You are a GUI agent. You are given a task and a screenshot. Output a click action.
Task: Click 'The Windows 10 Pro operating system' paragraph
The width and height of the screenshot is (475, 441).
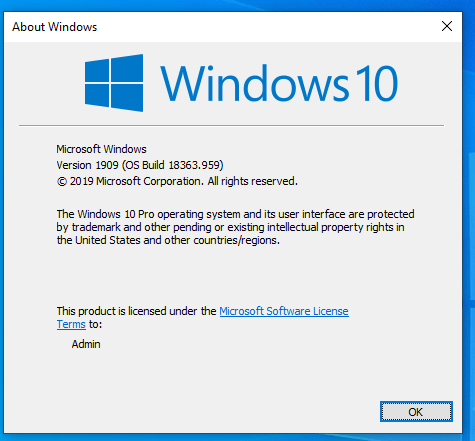tap(235, 227)
